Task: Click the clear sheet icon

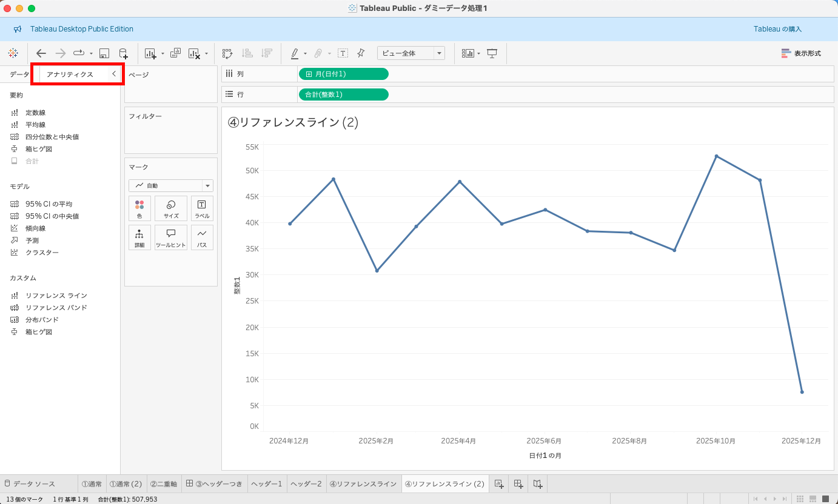Action: point(194,53)
